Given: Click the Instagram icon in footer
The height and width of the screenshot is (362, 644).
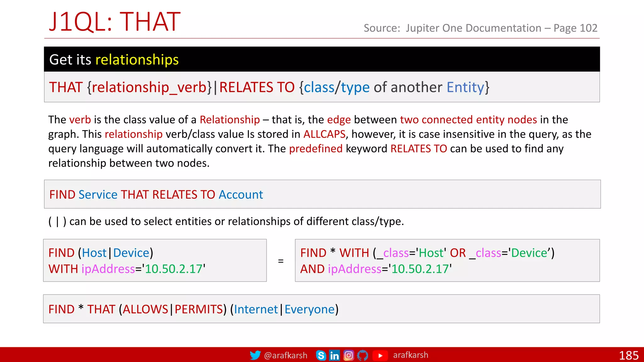Looking at the screenshot, I should (348, 355).
